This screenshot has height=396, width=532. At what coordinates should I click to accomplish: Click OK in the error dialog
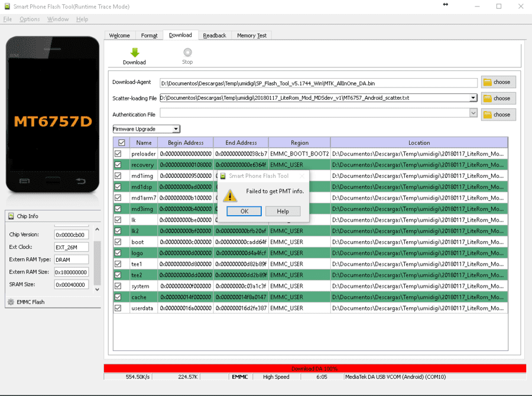click(x=244, y=211)
